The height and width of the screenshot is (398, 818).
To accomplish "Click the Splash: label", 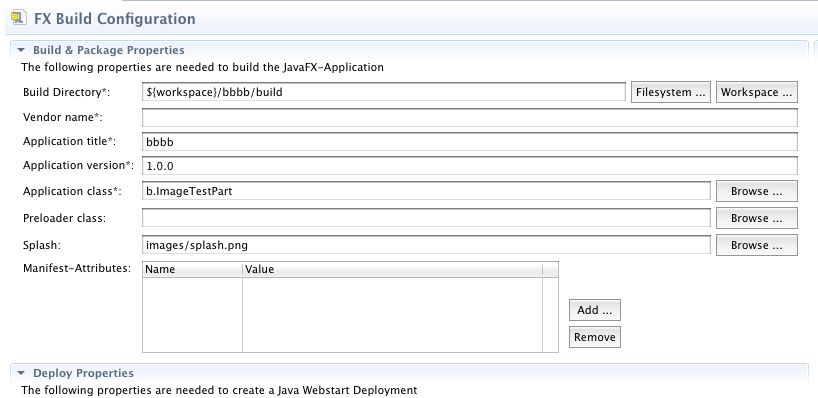I will point(42,245).
